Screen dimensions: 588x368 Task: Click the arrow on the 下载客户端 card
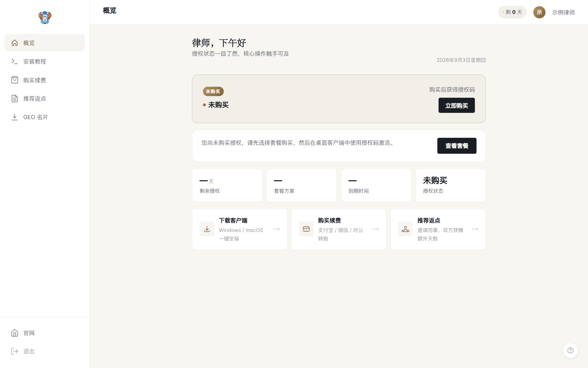point(277,229)
